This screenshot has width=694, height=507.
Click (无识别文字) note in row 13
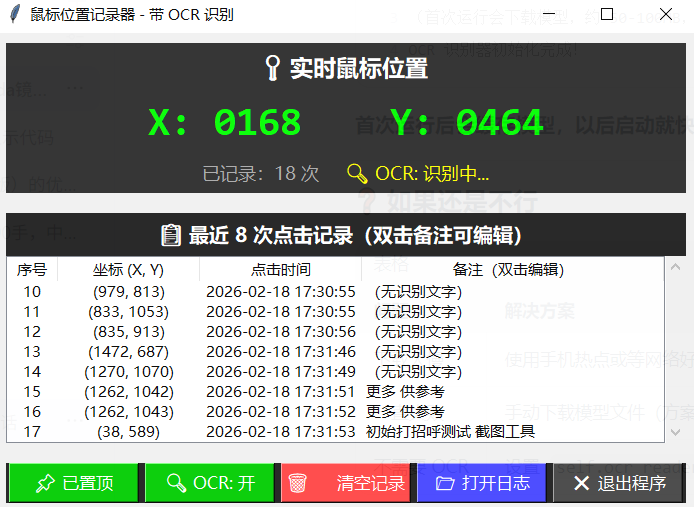tap(418, 352)
